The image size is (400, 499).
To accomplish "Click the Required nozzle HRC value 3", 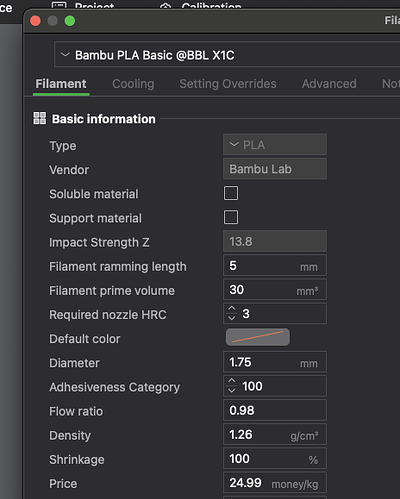I will 246,314.
